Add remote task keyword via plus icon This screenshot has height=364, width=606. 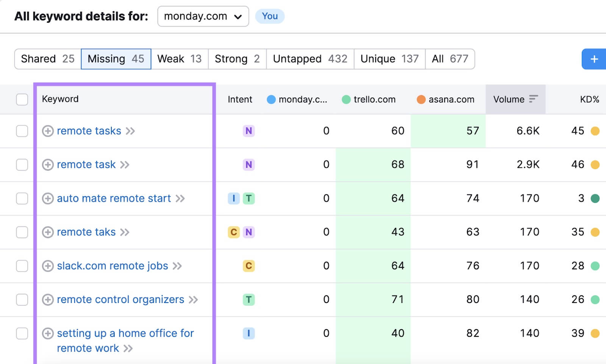pyautogui.click(x=48, y=165)
